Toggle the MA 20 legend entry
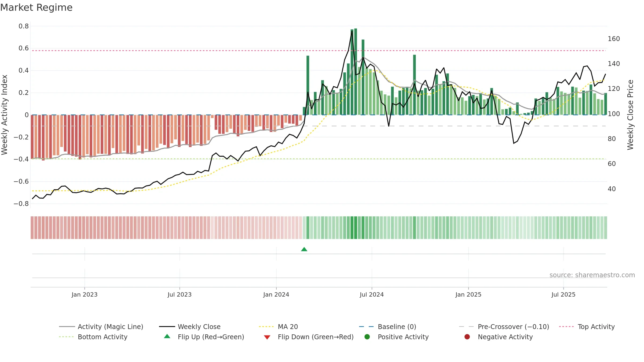This screenshot has height=362, width=644. (x=278, y=327)
